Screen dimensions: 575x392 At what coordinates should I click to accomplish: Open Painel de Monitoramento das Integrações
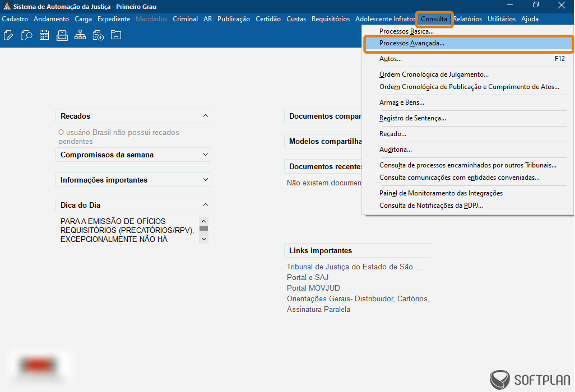467,193
